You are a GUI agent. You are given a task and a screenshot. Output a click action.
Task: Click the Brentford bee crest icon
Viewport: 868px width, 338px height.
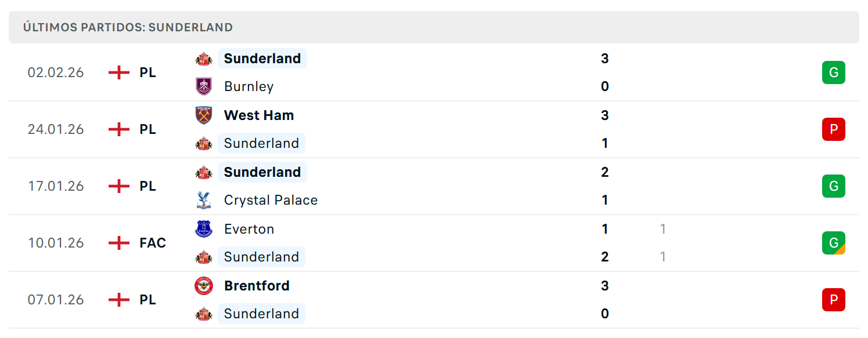point(204,286)
